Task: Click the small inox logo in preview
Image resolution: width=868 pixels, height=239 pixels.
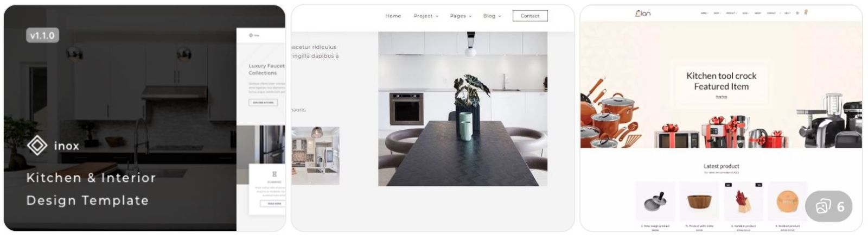Action: pos(254,35)
